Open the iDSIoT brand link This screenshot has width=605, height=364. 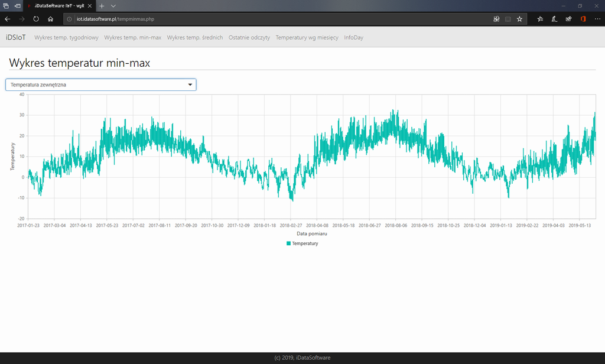[16, 37]
